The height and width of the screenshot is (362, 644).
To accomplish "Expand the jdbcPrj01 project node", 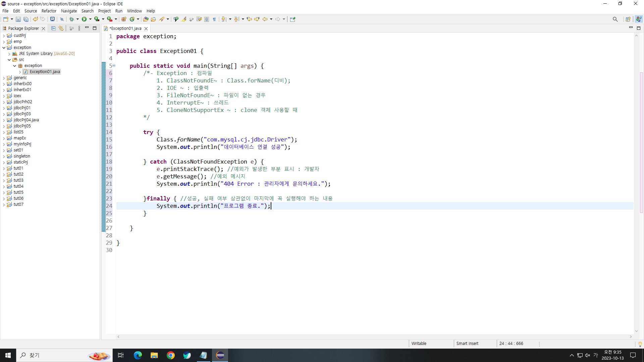I will [4, 108].
